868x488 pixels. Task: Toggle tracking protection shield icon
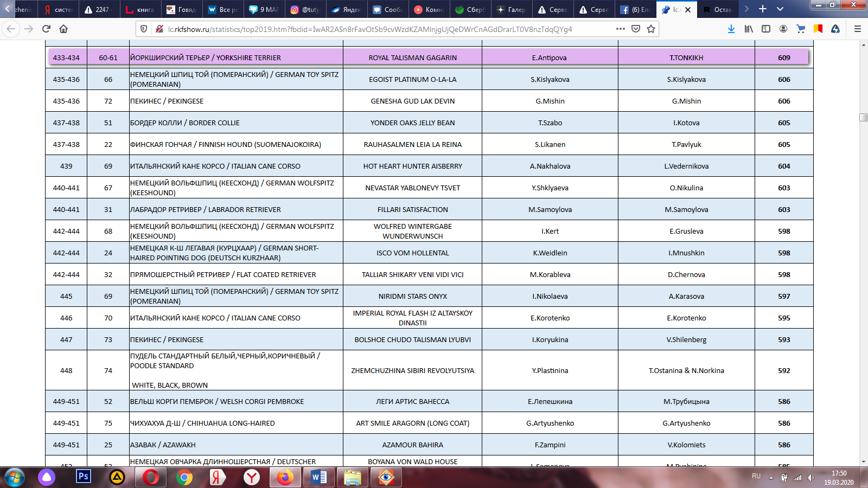pyautogui.click(x=144, y=29)
